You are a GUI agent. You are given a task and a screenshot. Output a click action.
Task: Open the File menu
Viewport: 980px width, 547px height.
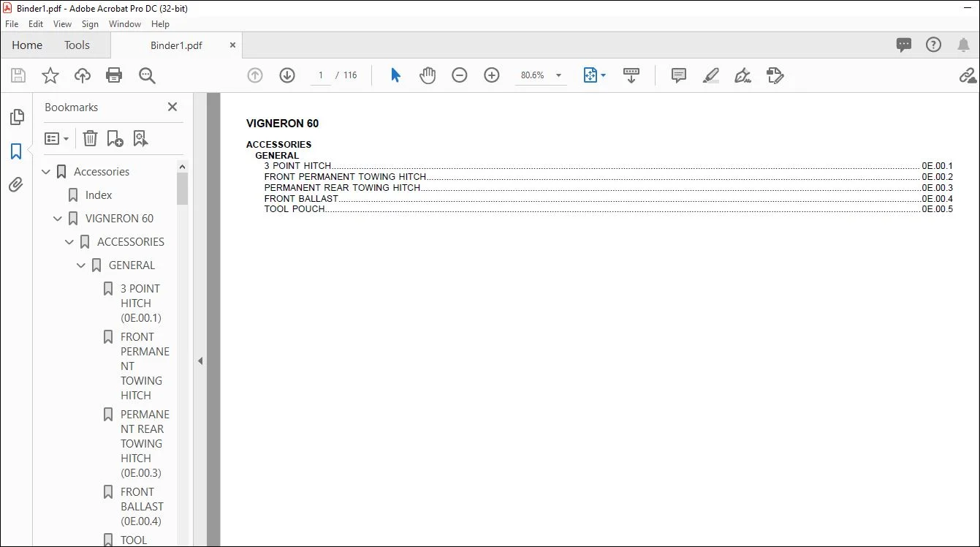pyautogui.click(x=12, y=24)
